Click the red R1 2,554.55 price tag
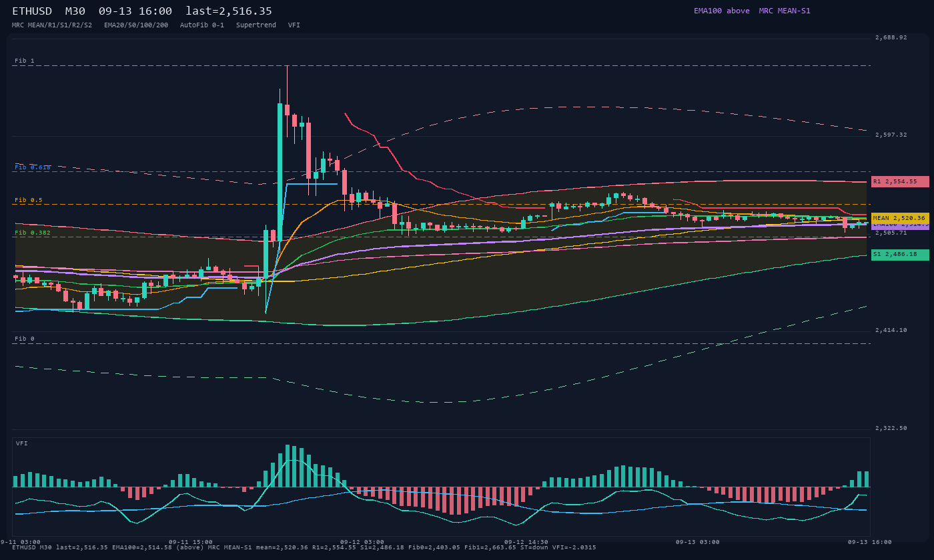This screenshot has height=560, width=934. pos(900,181)
